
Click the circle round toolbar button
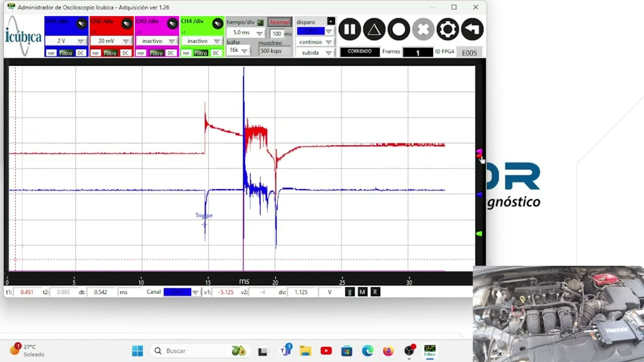[398, 30]
